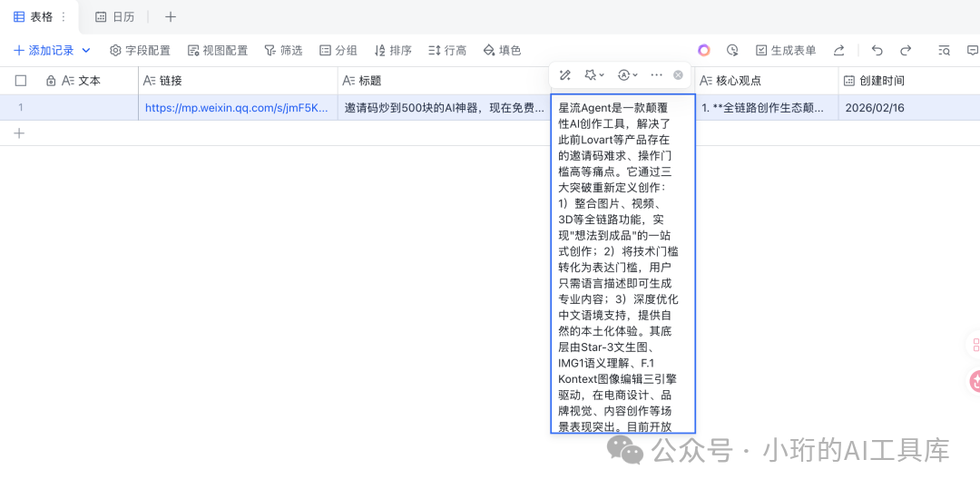Open the 筛选 filter option

(283, 51)
